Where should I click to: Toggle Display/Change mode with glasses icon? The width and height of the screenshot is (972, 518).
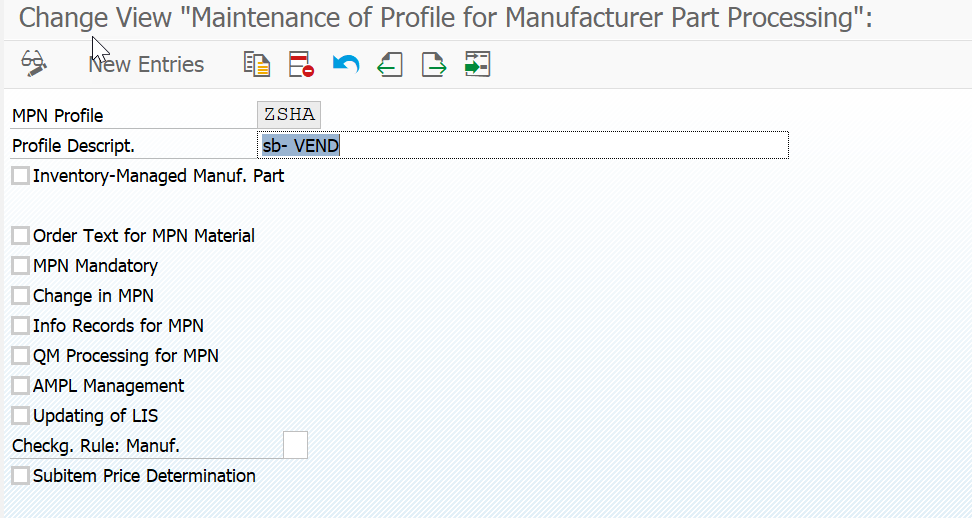click(x=34, y=64)
